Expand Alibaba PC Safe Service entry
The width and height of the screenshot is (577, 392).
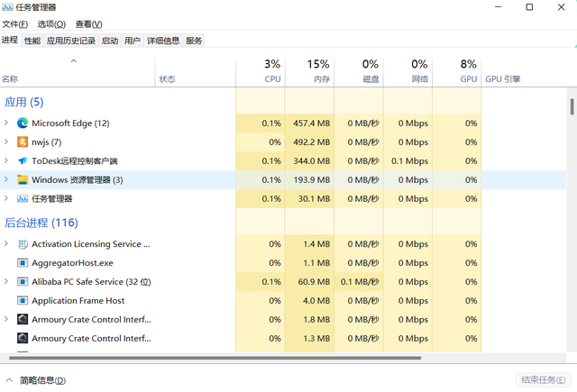[6, 282]
